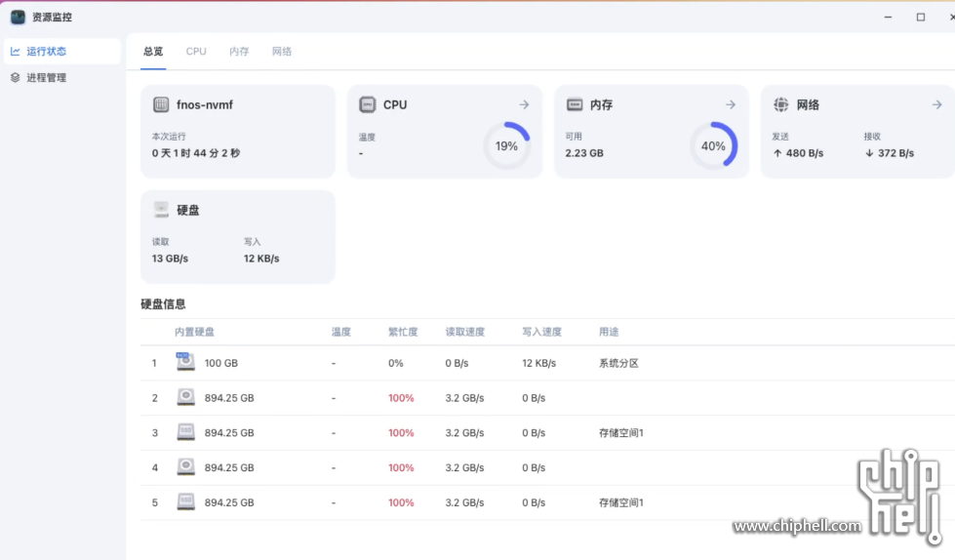Screen dimensions: 955x560
Task: Click the 进程管理 layers icon
Action: (x=16, y=77)
